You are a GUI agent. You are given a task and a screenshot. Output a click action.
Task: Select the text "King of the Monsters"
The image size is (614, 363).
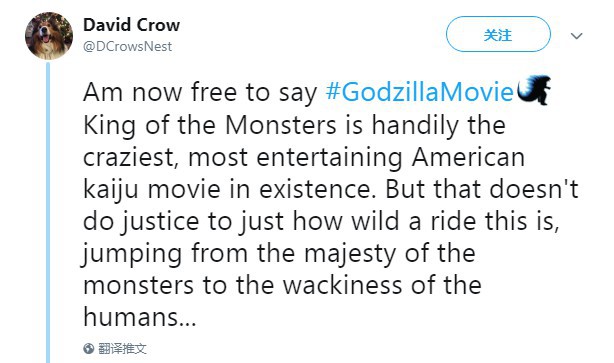click(210, 125)
